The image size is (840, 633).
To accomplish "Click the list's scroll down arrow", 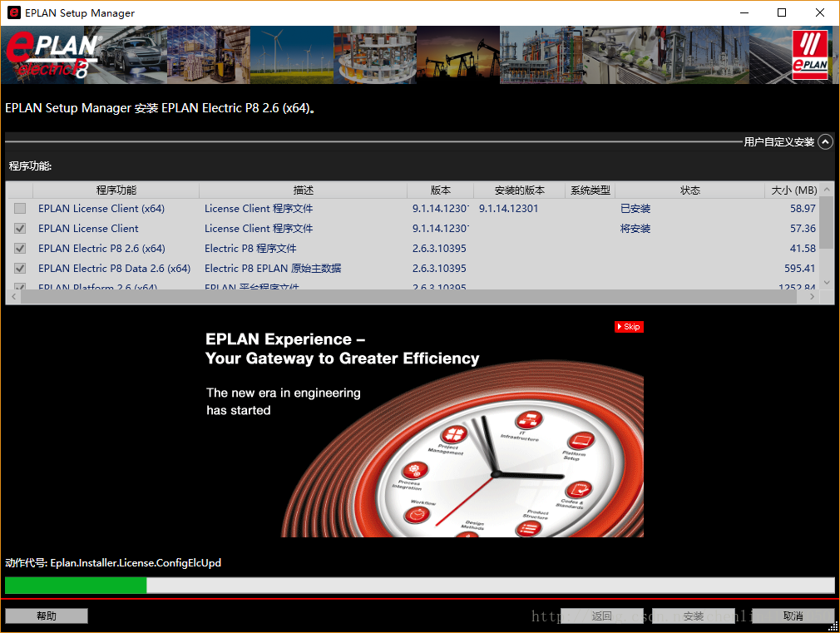I will (x=828, y=283).
